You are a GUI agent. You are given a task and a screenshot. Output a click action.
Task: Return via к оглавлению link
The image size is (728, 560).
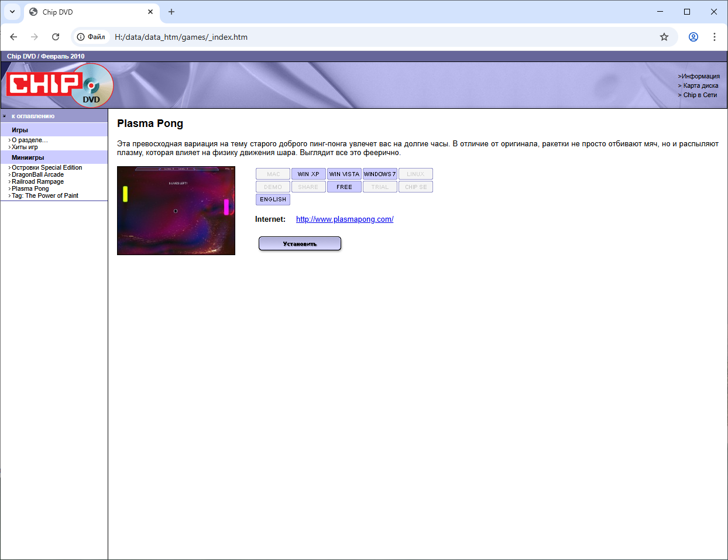pos(33,116)
